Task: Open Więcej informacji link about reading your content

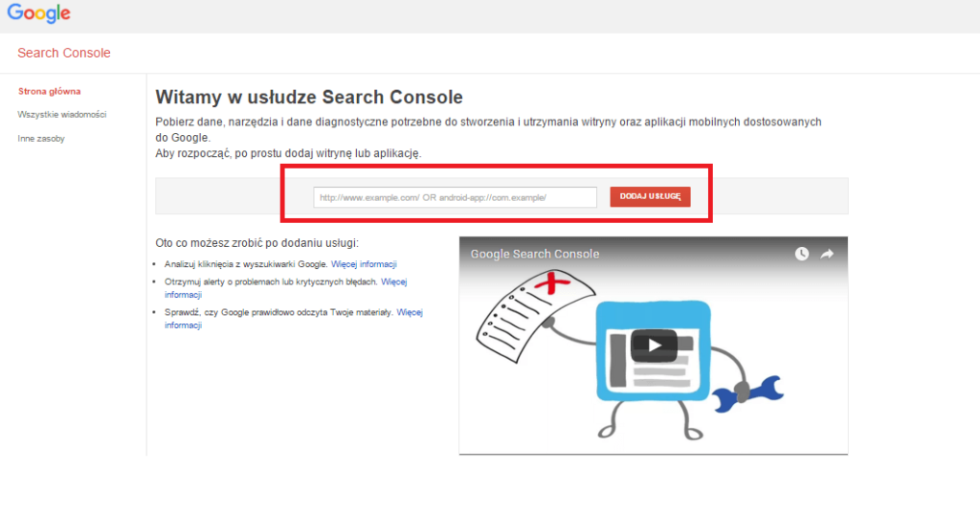Action: click(410, 312)
